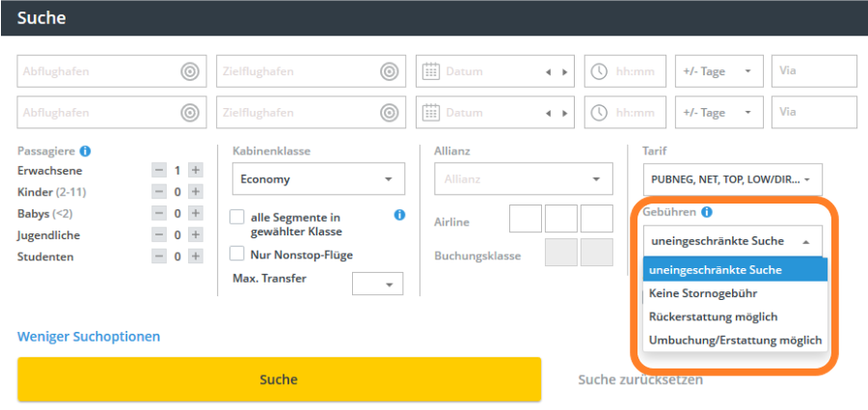Decrease Kinder count with minus button
Image resolution: width=868 pixels, height=410 pixels.
click(x=159, y=191)
